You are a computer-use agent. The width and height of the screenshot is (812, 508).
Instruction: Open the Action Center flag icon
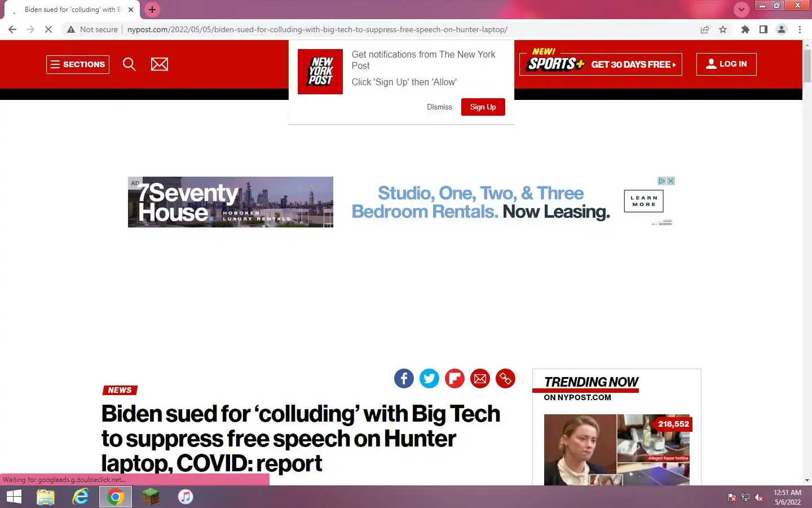click(732, 497)
